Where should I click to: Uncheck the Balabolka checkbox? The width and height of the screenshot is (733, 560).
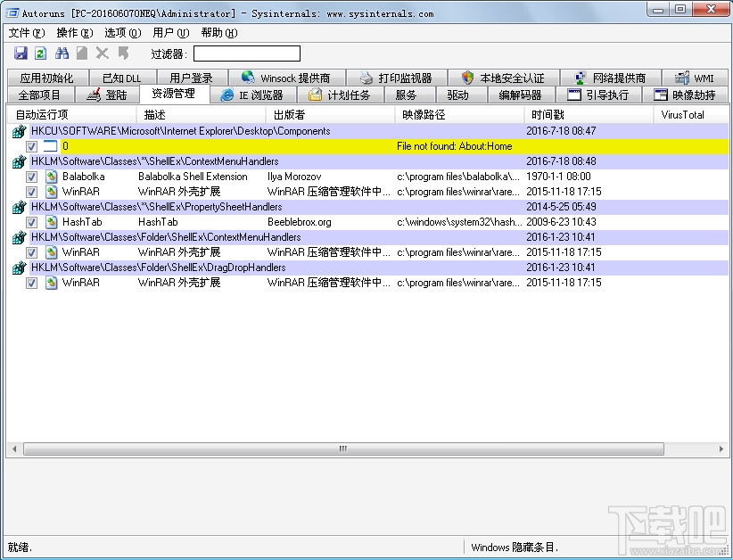31,177
